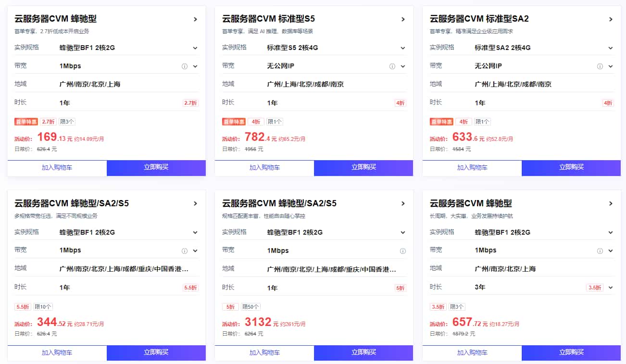Click info icon on 3132元 card bandwidth row

click(x=402, y=251)
